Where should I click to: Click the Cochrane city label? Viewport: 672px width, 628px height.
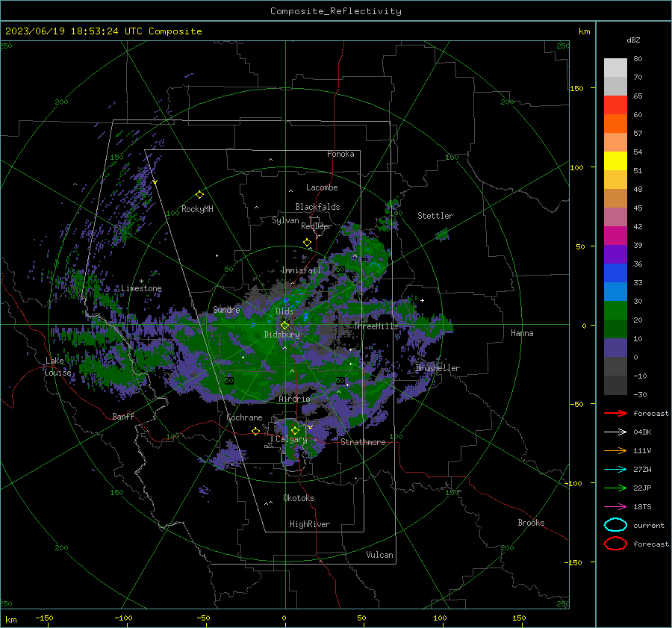point(244,417)
